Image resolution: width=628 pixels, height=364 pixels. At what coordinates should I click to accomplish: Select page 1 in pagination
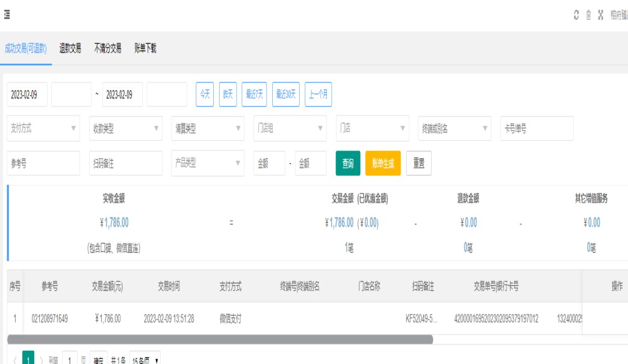26,360
